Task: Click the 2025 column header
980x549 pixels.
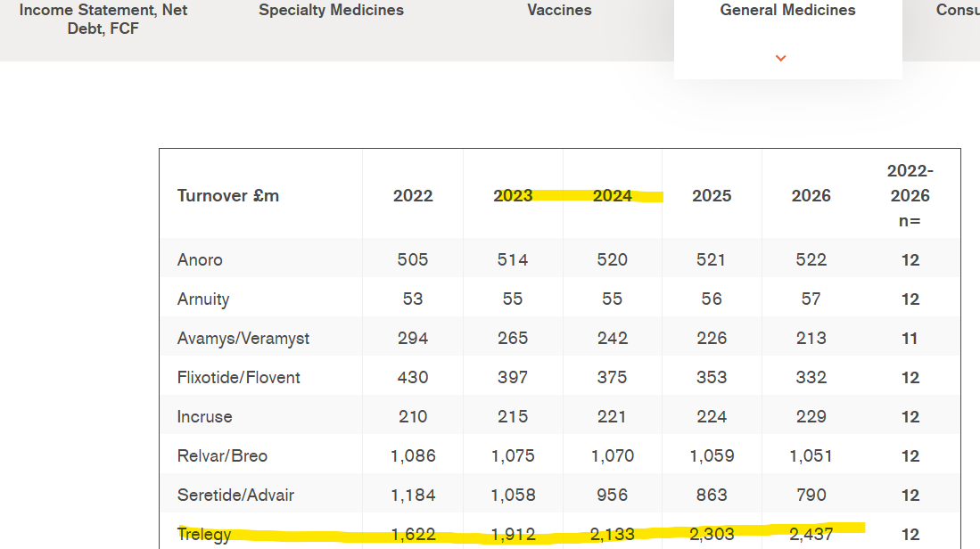Action: [x=712, y=195]
